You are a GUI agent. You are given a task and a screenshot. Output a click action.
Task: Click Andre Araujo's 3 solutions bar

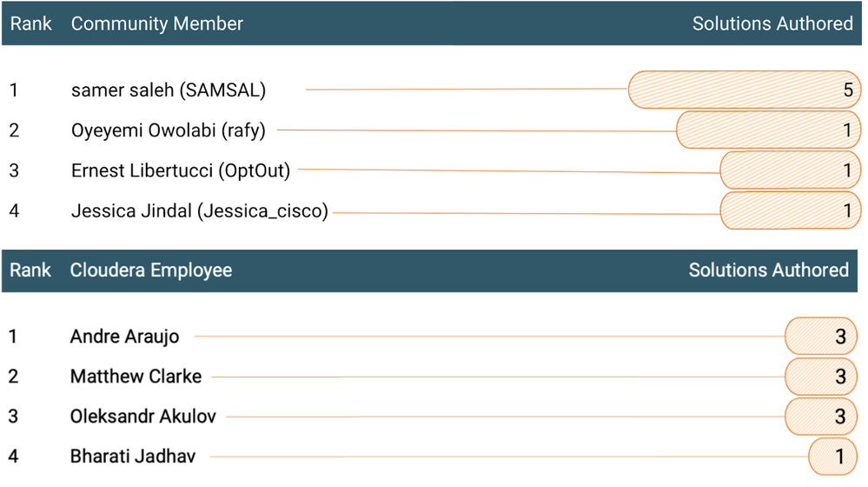tap(820, 337)
